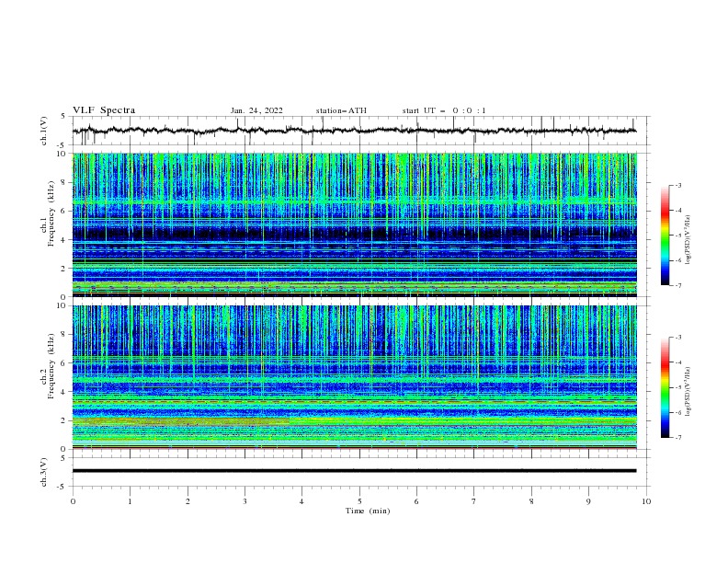Click tick label "4" on the Time axis

(x=302, y=501)
